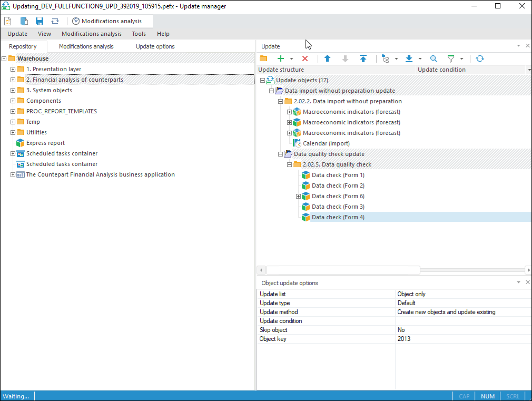The width and height of the screenshot is (532, 401).
Task: Collapse the 2.02.5. Data quality check folder
Action: pyautogui.click(x=289, y=164)
